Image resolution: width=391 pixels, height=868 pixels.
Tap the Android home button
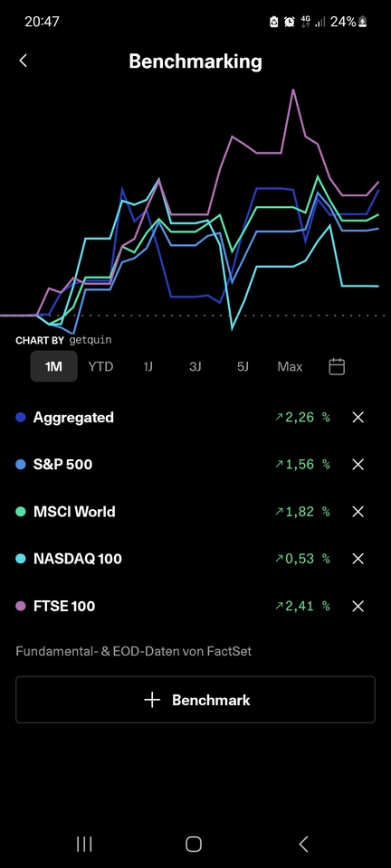[x=194, y=844]
